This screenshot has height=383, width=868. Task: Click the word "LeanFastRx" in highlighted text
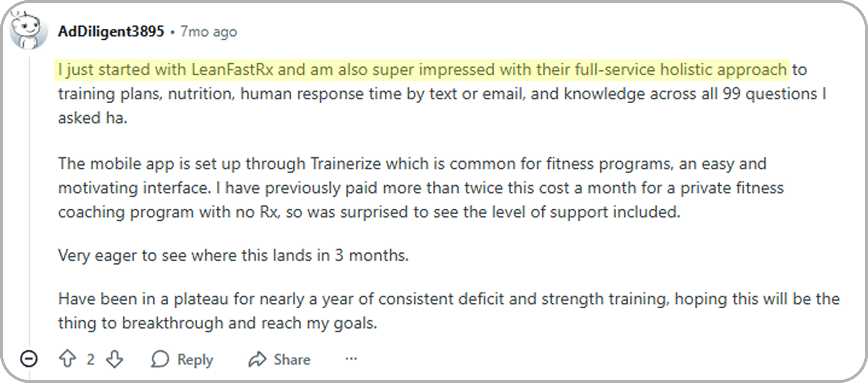(x=232, y=70)
